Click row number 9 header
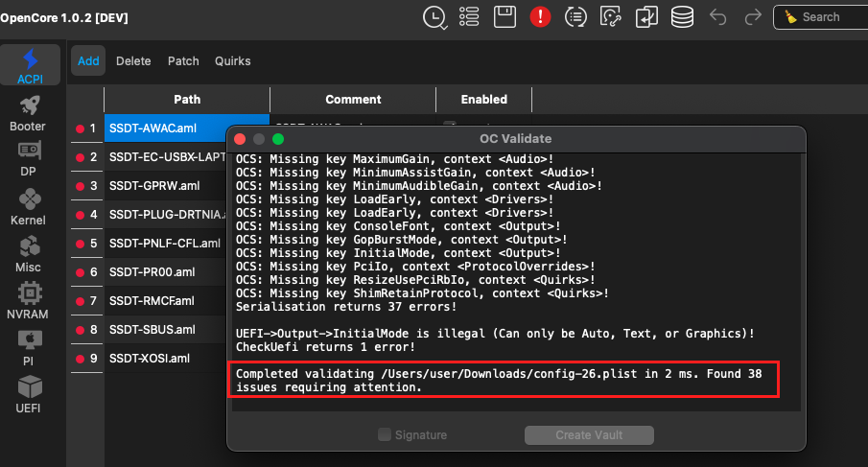 (87, 359)
